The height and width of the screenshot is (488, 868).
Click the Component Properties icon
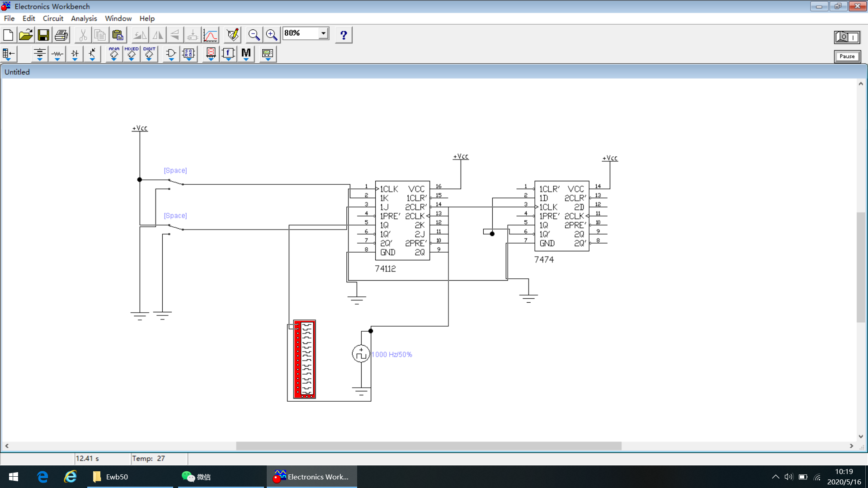point(232,35)
